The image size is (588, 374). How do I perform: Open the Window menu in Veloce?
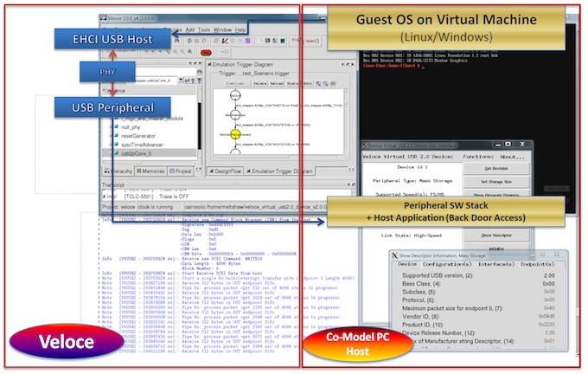click(222, 29)
